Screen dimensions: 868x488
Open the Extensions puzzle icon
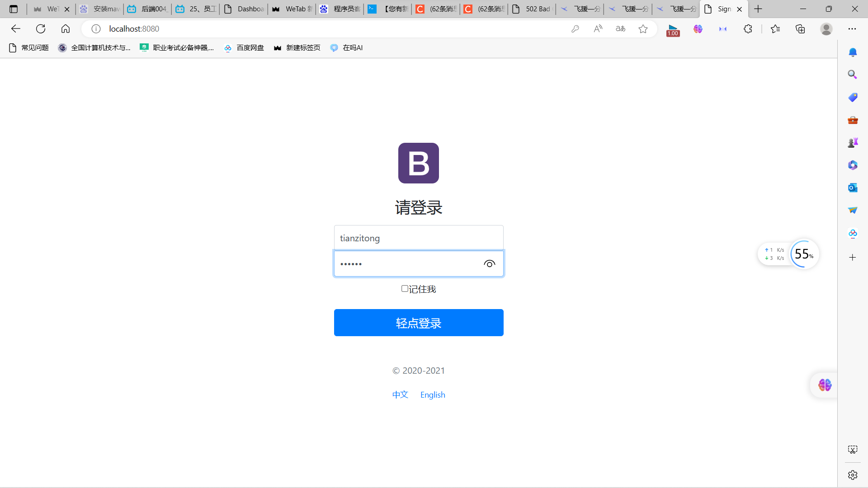[x=748, y=29]
